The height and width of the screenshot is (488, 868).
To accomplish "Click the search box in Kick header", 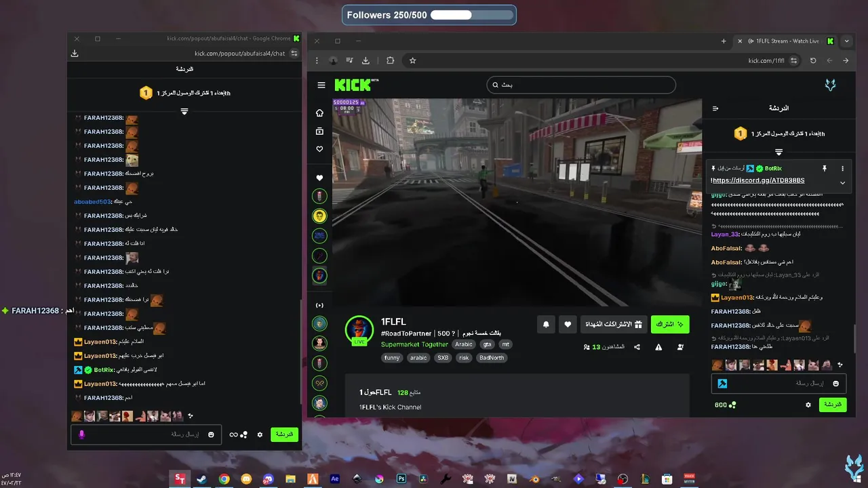I will pyautogui.click(x=581, y=85).
